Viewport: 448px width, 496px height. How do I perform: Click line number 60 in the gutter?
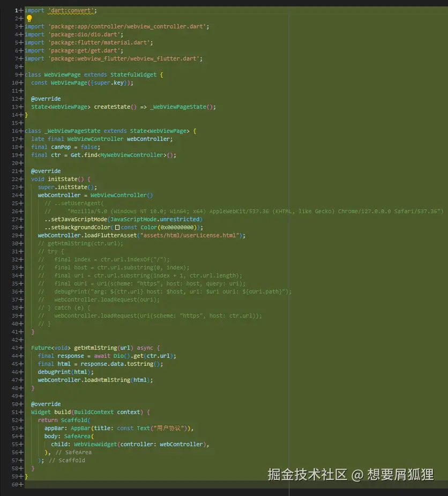[x=15, y=485]
